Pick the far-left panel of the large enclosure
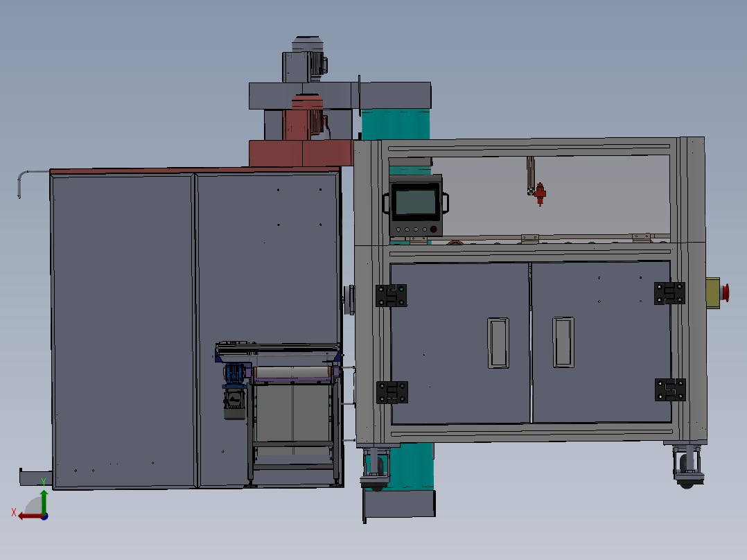The height and width of the screenshot is (560, 747). (x=123, y=331)
